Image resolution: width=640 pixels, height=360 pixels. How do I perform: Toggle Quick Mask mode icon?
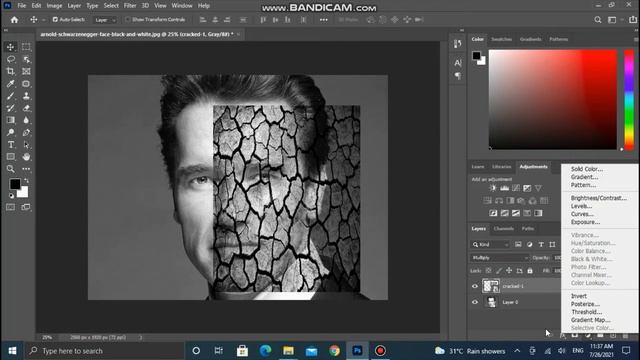11,207
